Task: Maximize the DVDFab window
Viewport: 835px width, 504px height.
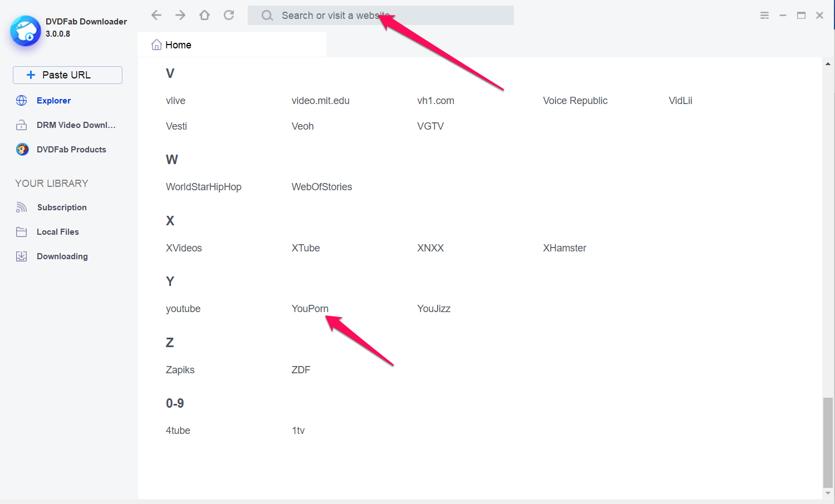Action: pos(801,16)
